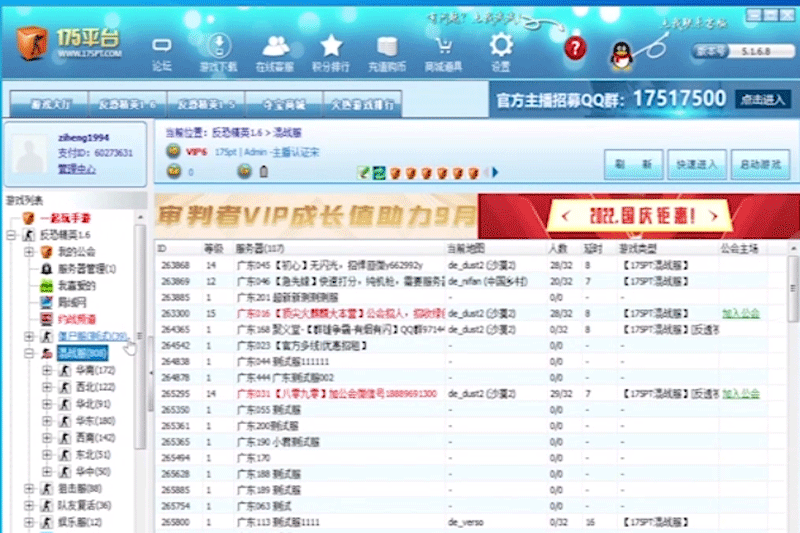
Task: Click the 点击进入 button beside QQ群
Action: pos(763,99)
